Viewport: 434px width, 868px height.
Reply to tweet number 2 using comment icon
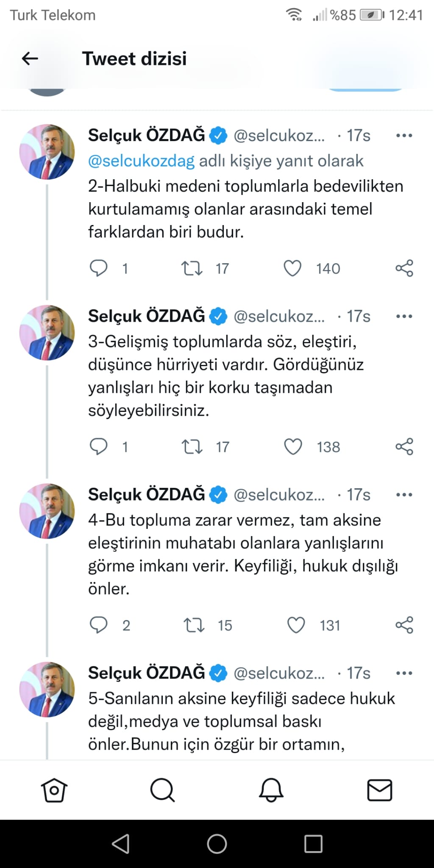[99, 267]
